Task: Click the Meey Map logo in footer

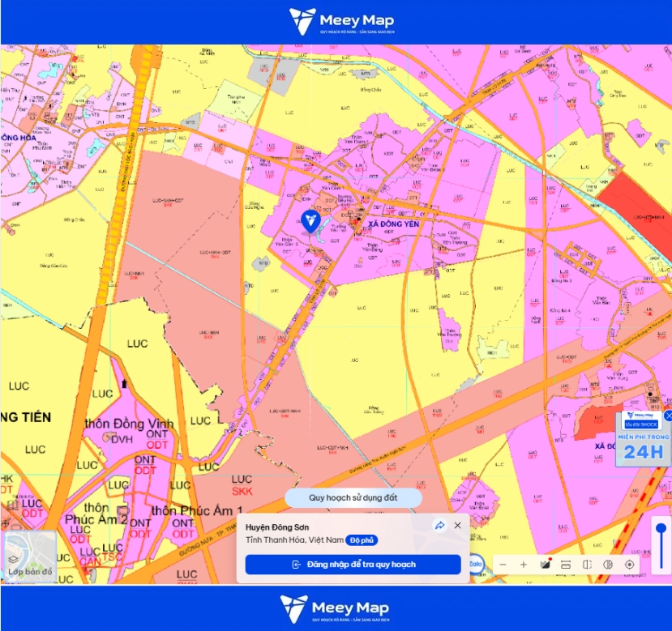Action: pos(334,608)
